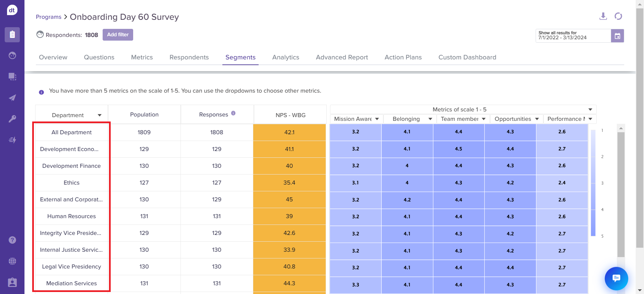Click the globe language icon in sidebar
Screen dimensions: 644x294
pos(12,261)
